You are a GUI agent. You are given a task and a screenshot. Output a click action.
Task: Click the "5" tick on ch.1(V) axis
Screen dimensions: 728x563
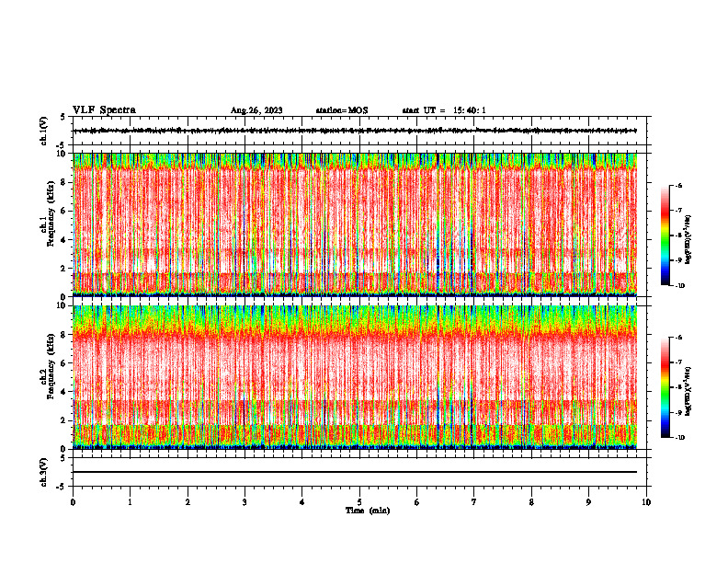(63, 117)
